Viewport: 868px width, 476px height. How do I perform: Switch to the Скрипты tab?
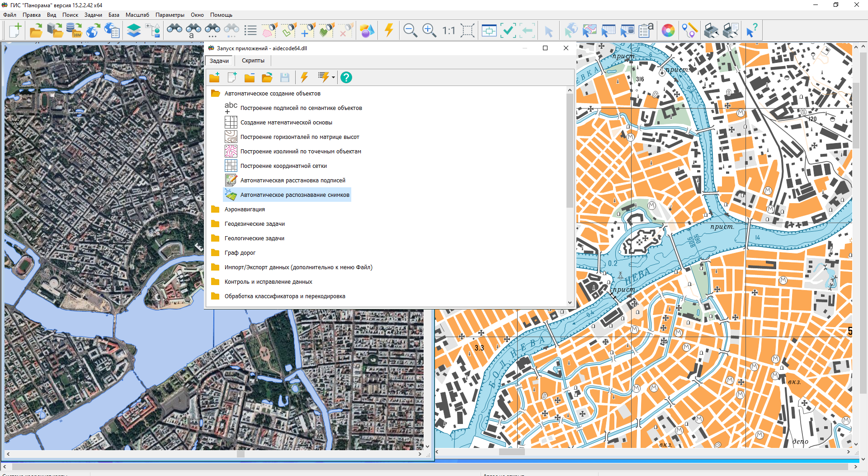tap(253, 61)
